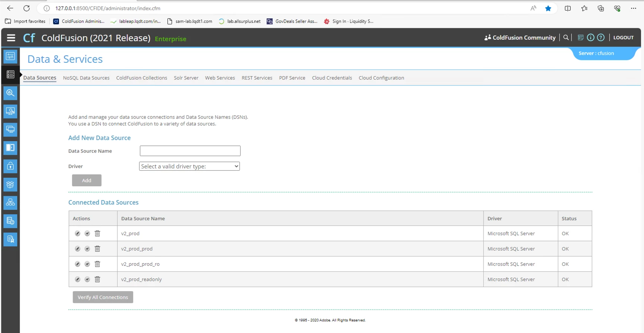Open the header icon left of system information
Image resolution: width=644 pixels, height=333 pixels.
click(581, 37)
